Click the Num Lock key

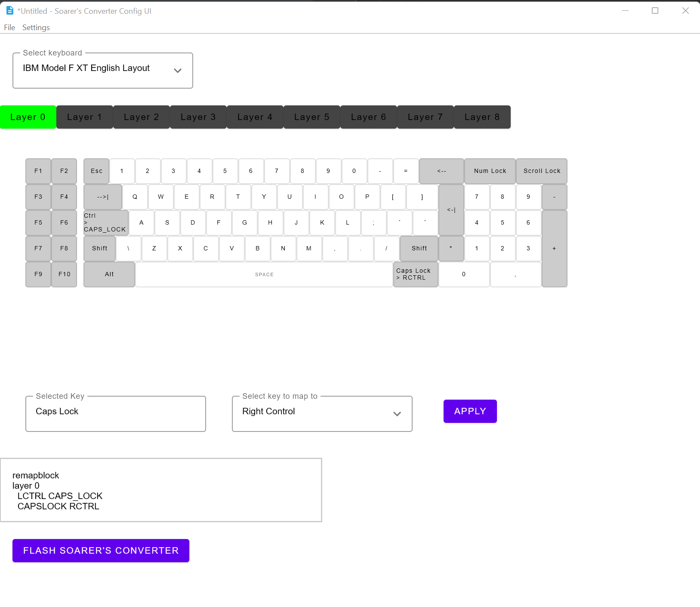pos(489,171)
